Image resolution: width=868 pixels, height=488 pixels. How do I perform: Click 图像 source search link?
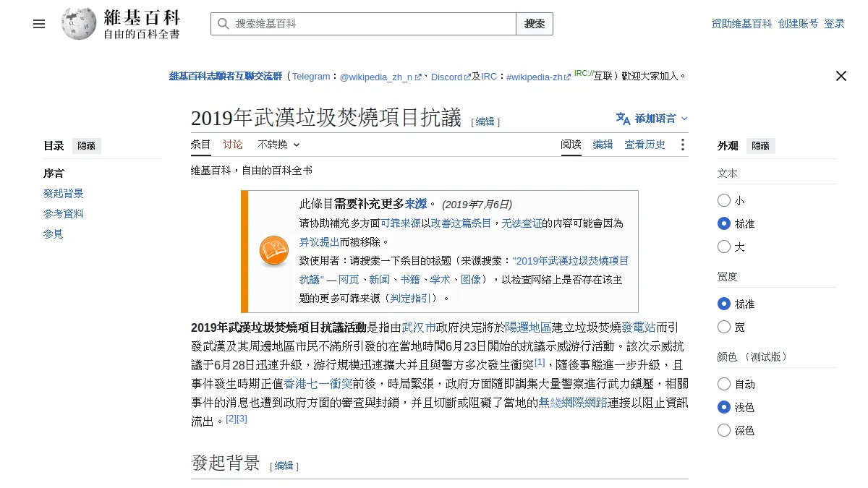coord(470,280)
